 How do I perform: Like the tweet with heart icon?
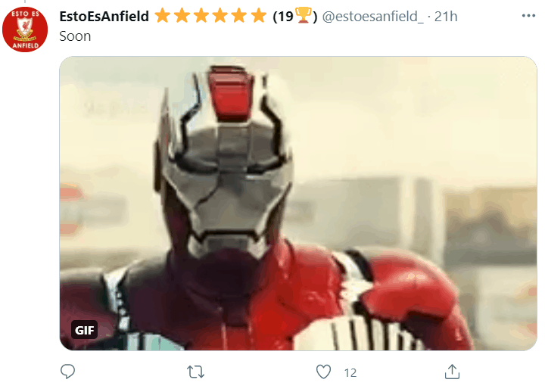[324, 372]
